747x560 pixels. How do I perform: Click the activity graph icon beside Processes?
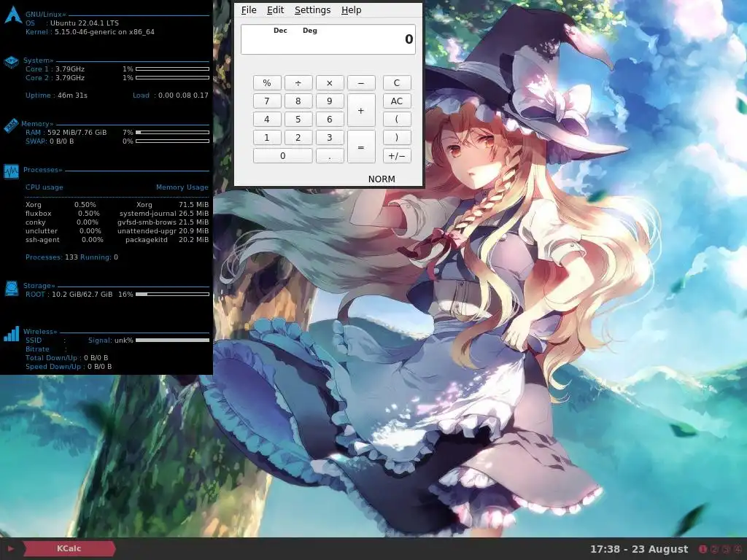click(11, 171)
